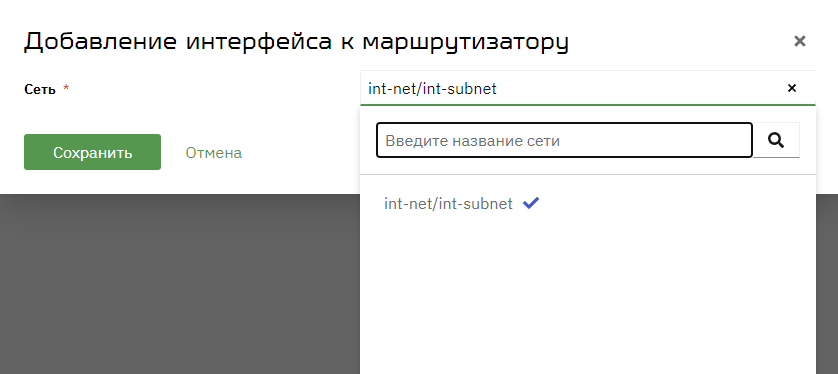Cancel via the Отмена link
The height and width of the screenshot is (374, 838).
pos(213,153)
